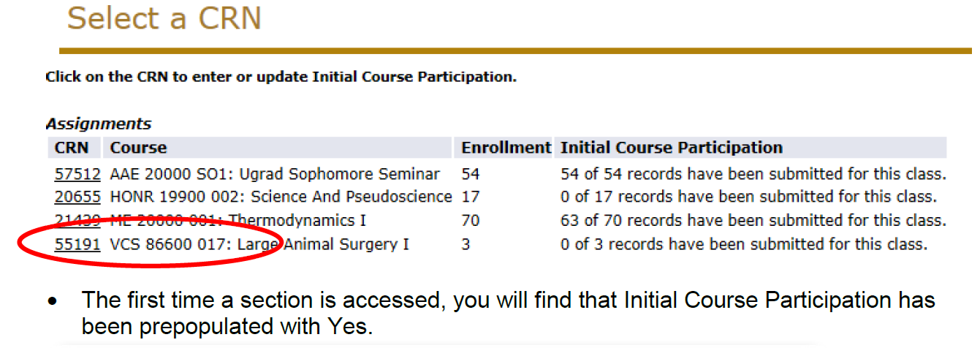The image size is (980, 348).
Task: Click the CRN 21439 link
Action: click(x=77, y=220)
